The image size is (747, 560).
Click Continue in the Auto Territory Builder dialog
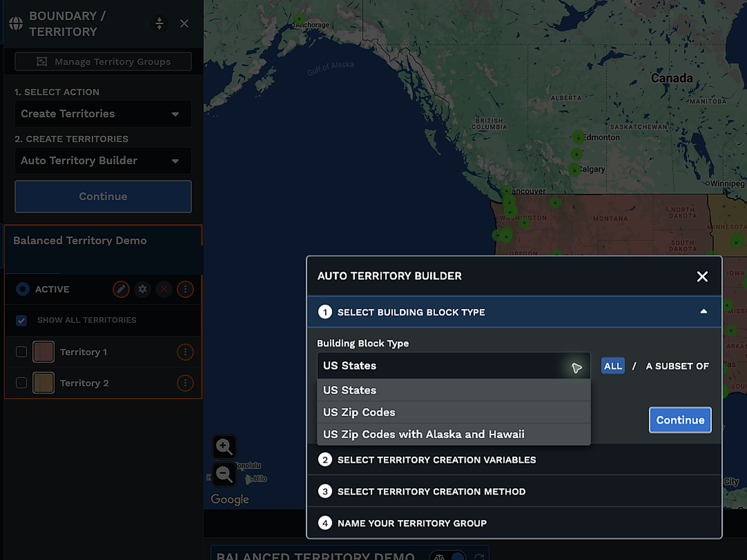point(680,420)
